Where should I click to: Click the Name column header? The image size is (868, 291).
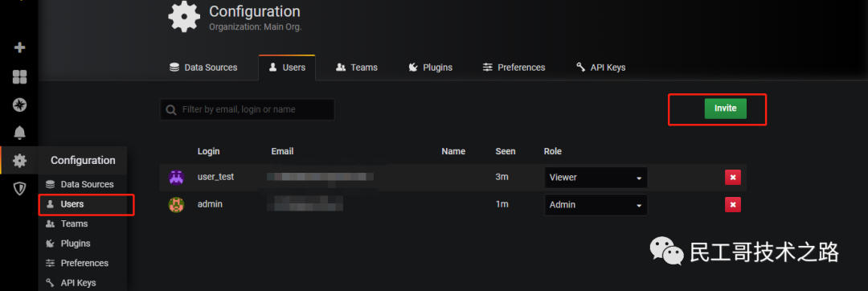coord(453,151)
